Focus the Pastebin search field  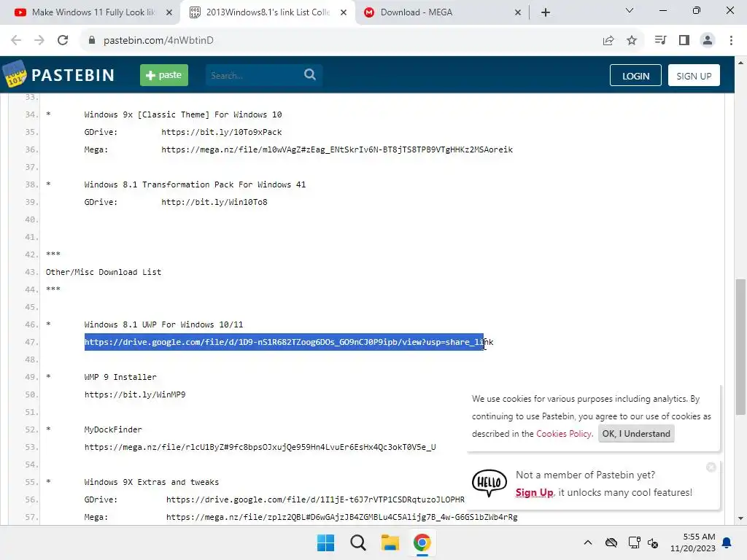coord(254,75)
